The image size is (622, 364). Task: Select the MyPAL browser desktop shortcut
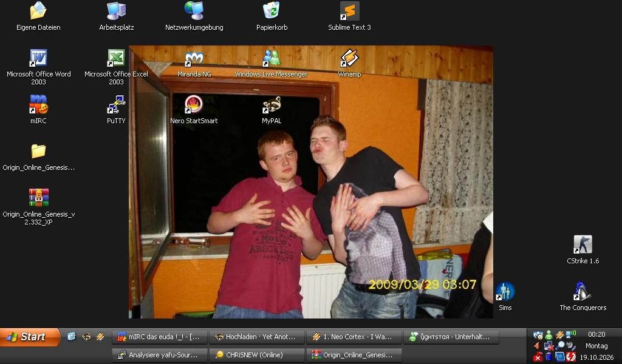tap(272, 110)
